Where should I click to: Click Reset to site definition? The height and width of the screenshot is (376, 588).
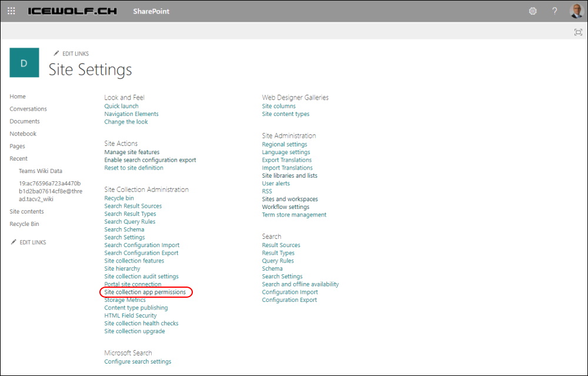134,168
